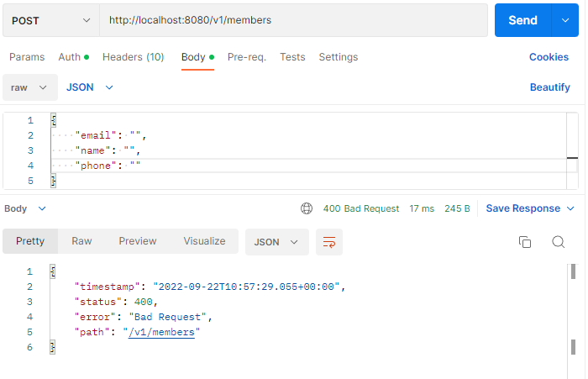Open search in response with magnifier icon
Image resolution: width=588 pixels, height=379 pixels.
pos(558,242)
